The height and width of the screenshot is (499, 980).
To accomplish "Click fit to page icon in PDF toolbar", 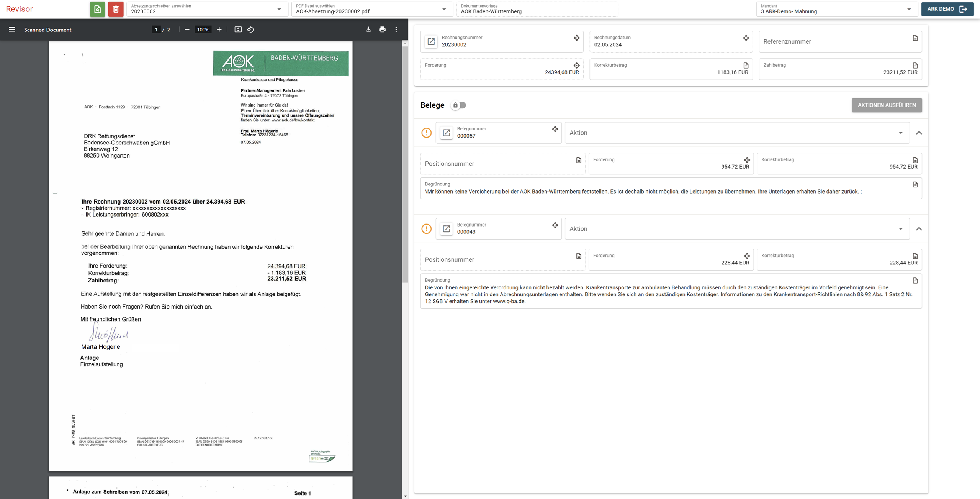I will tap(238, 30).
